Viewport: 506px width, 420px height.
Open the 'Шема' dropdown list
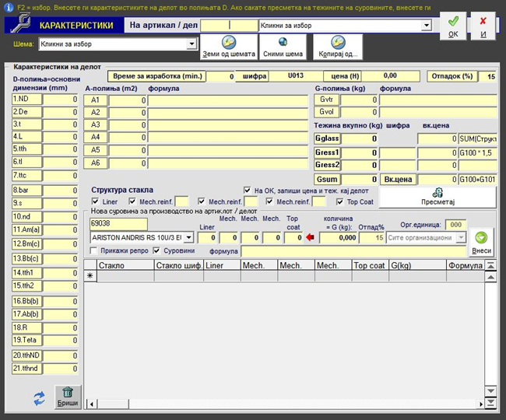[x=192, y=44]
